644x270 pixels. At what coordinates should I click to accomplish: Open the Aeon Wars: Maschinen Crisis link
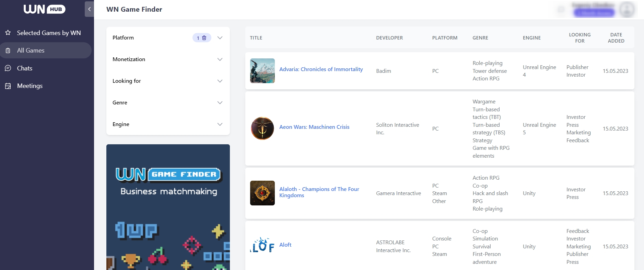click(314, 127)
